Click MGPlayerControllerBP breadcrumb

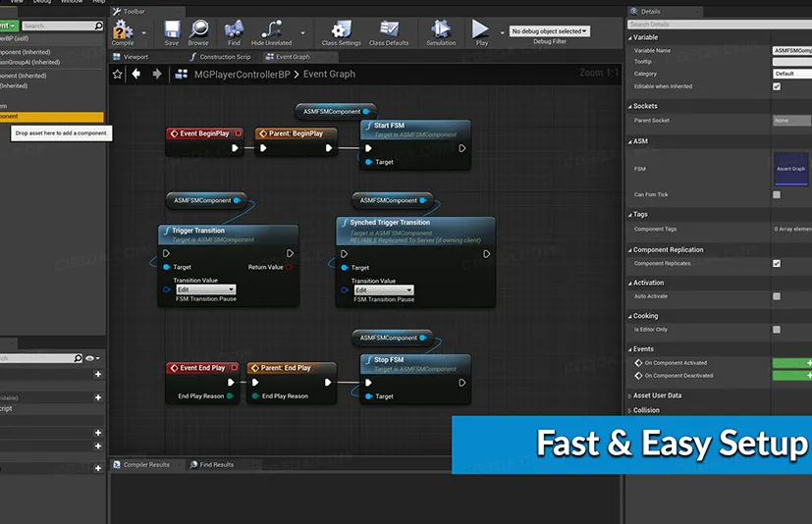[x=242, y=75]
